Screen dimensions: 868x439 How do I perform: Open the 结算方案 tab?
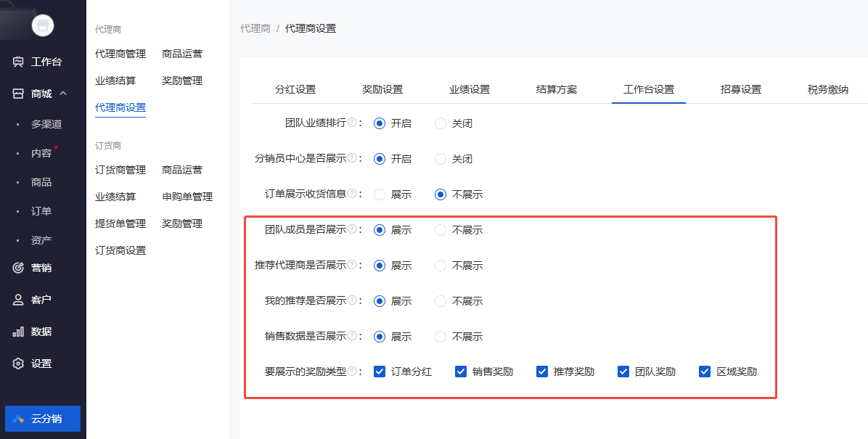click(557, 89)
